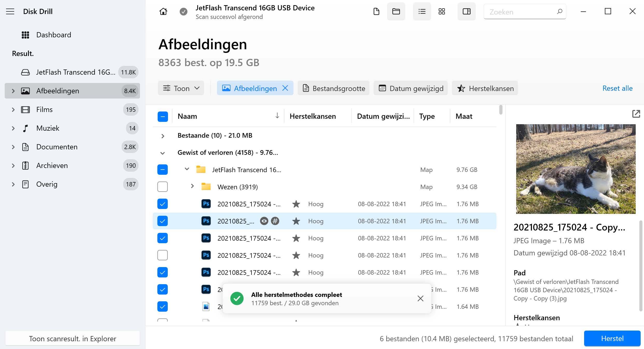Click image file icon of 1.64 MB row
Screen dimensions: 644x349
[x=206, y=306]
